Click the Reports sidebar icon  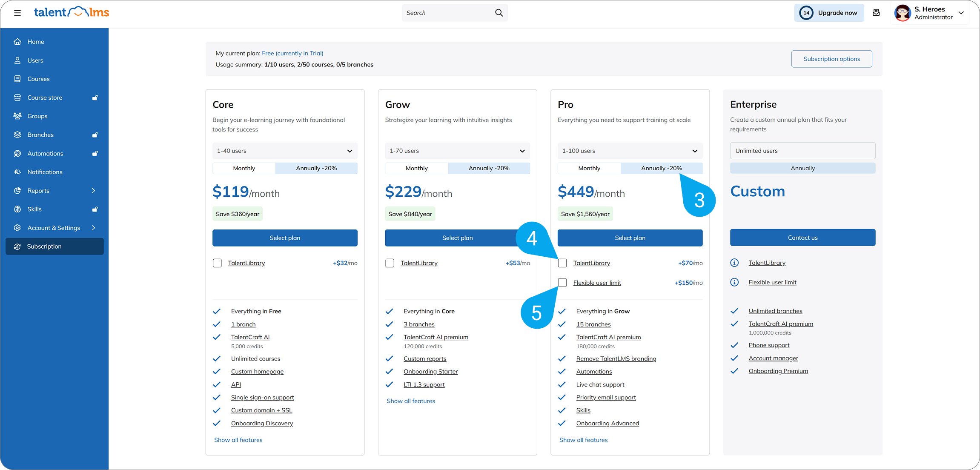[x=17, y=191]
